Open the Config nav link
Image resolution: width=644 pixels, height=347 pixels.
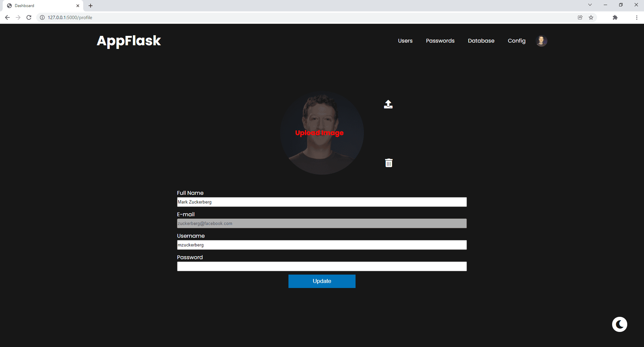pyautogui.click(x=517, y=41)
